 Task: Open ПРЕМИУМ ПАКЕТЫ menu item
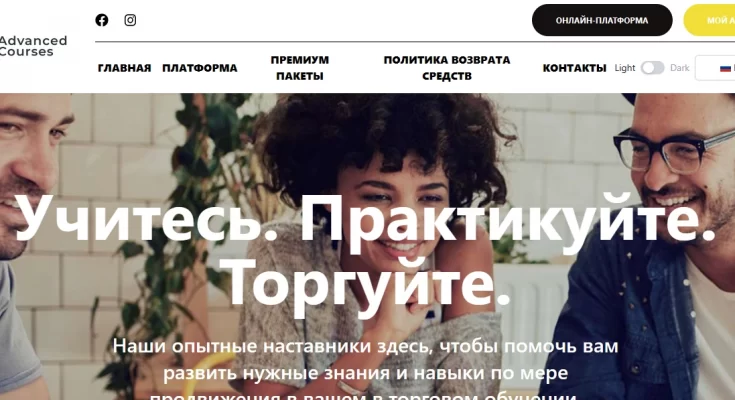300,68
